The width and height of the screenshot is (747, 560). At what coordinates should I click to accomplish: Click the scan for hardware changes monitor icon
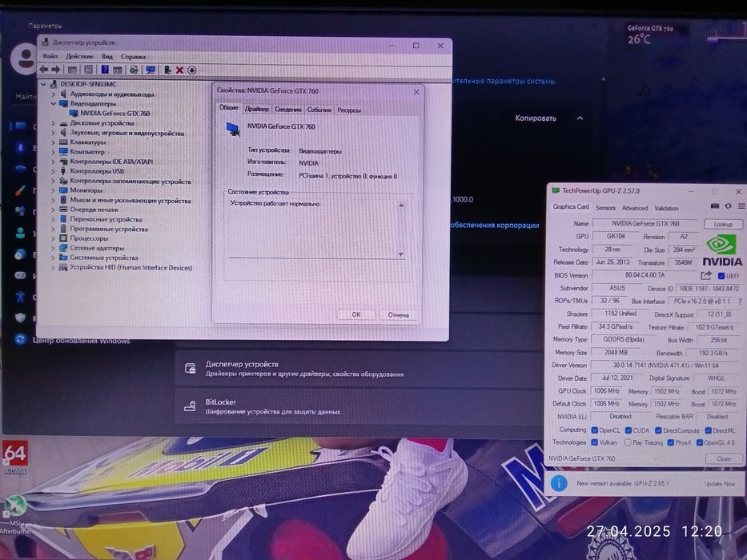pos(151,70)
